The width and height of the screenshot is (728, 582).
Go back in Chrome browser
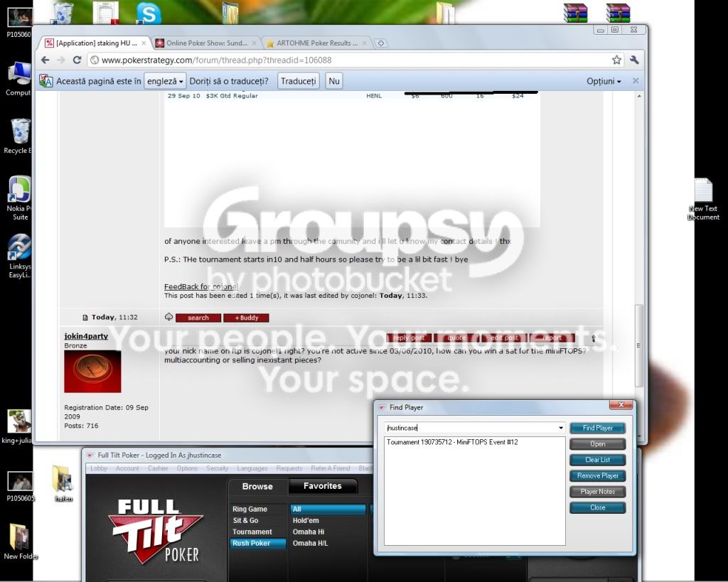tap(45, 60)
